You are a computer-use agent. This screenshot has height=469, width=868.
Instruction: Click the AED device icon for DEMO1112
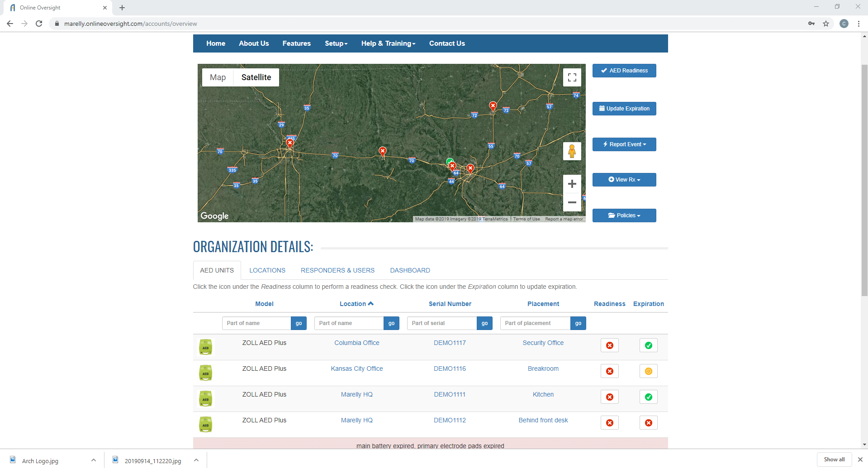click(206, 424)
